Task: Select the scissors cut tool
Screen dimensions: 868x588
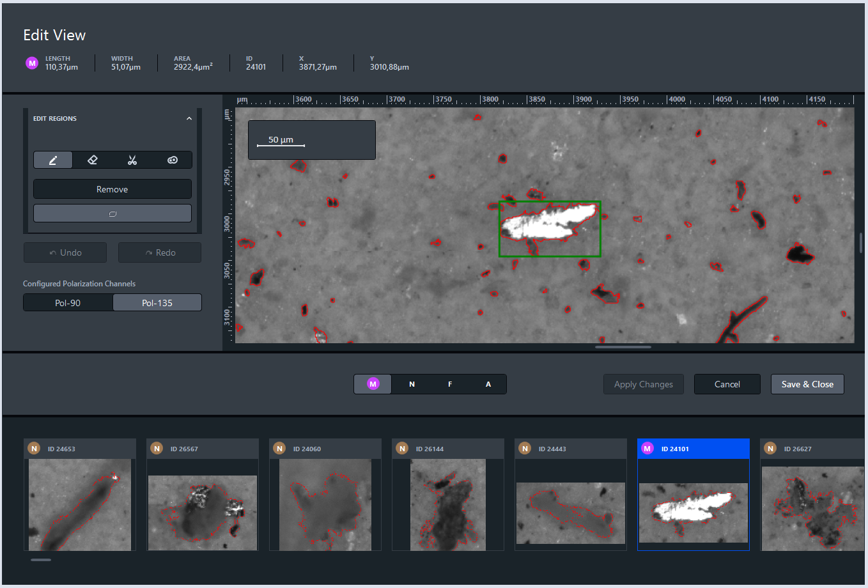Action: (132, 160)
